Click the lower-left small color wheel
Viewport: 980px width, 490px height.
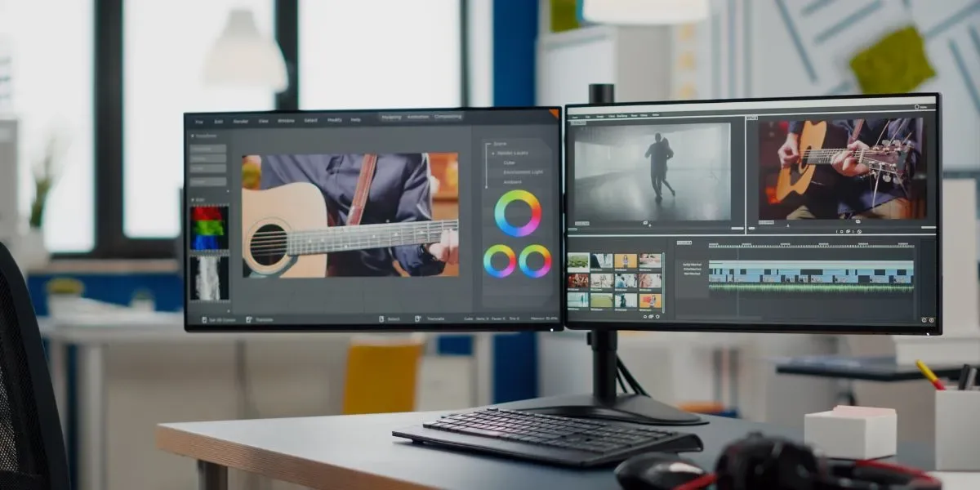499,261
